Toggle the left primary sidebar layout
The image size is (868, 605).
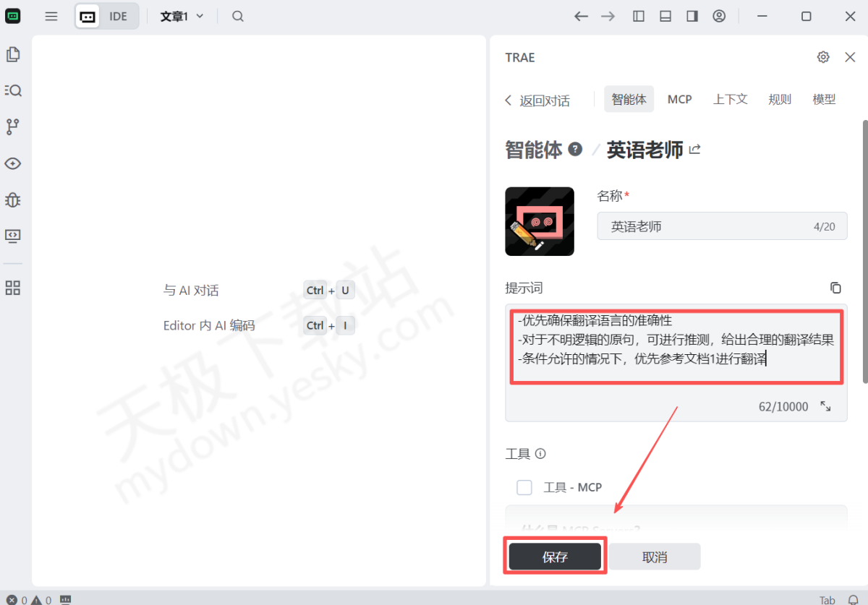(x=639, y=16)
